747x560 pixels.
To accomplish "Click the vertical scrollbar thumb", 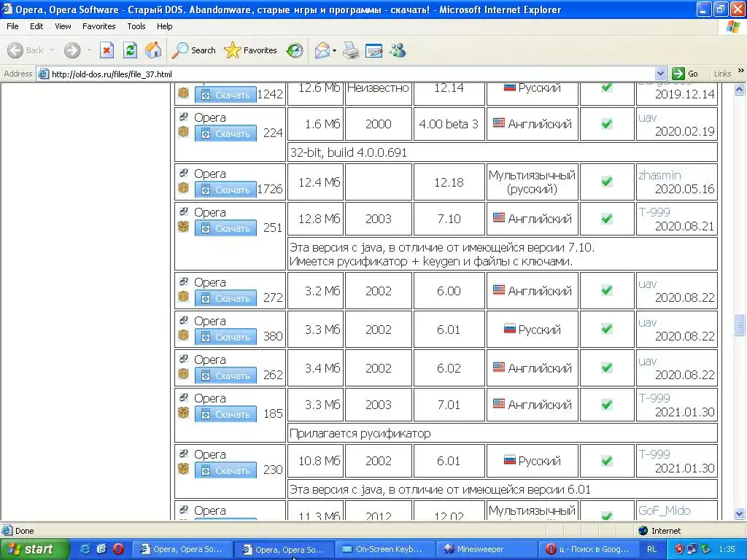I will [740, 324].
